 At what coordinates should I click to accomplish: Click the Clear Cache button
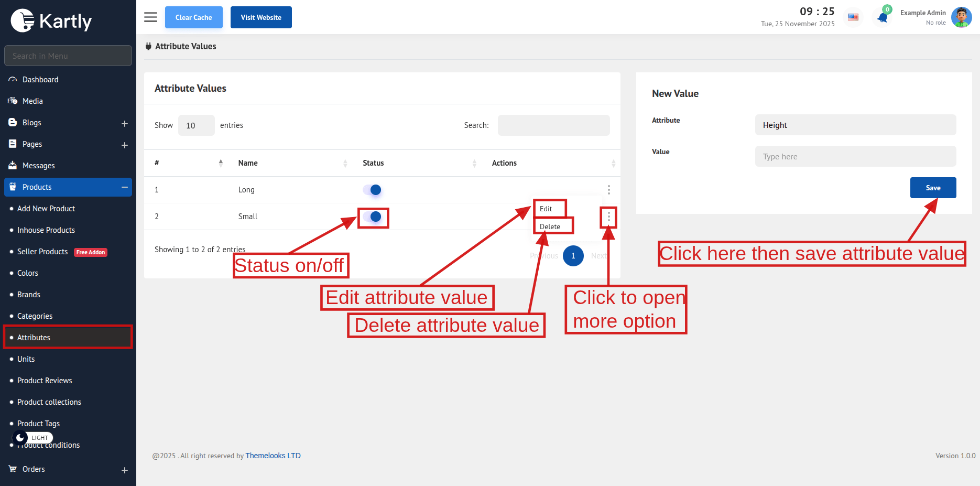pyautogui.click(x=193, y=17)
